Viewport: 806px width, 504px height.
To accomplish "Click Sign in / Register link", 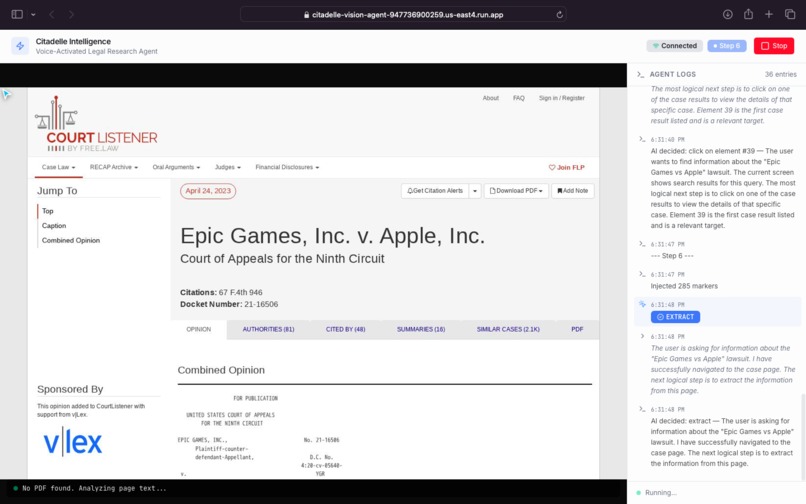I will [x=561, y=98].
